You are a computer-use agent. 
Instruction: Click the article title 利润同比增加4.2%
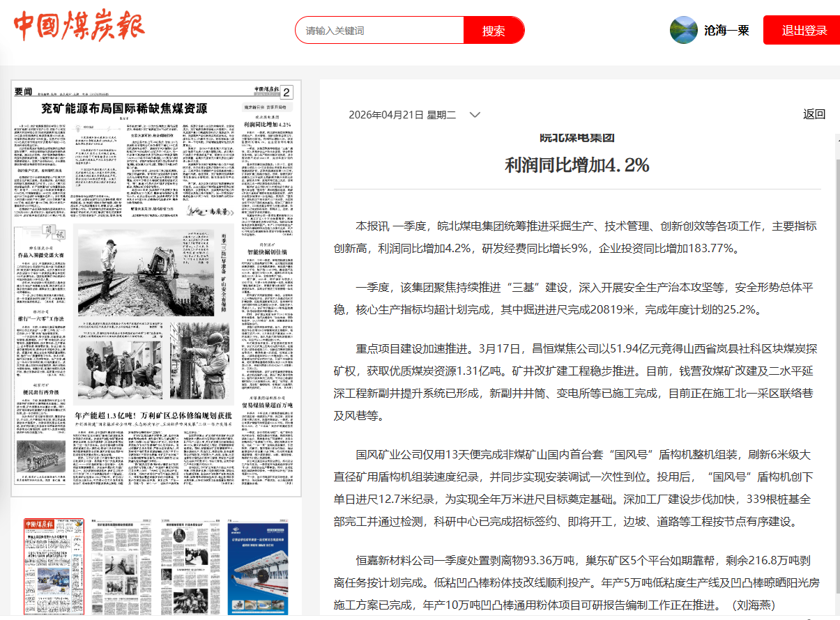point(577,165)
